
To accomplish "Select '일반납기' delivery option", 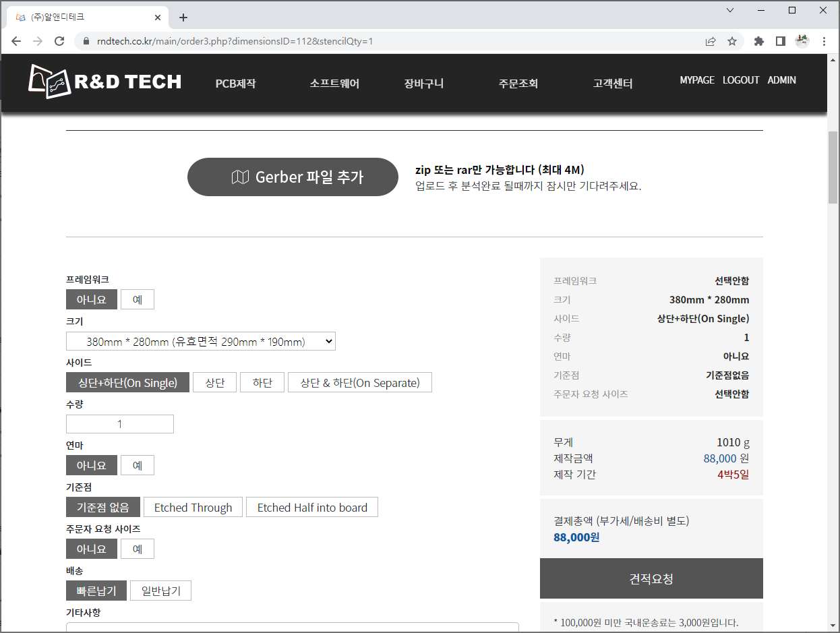I will [160, 591].
